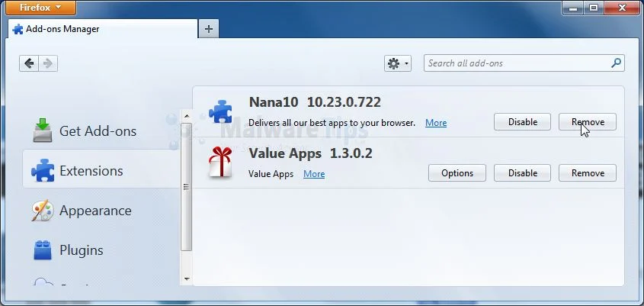
Task: Minimize the Firefox window
Action: click(x=573, y=8)
